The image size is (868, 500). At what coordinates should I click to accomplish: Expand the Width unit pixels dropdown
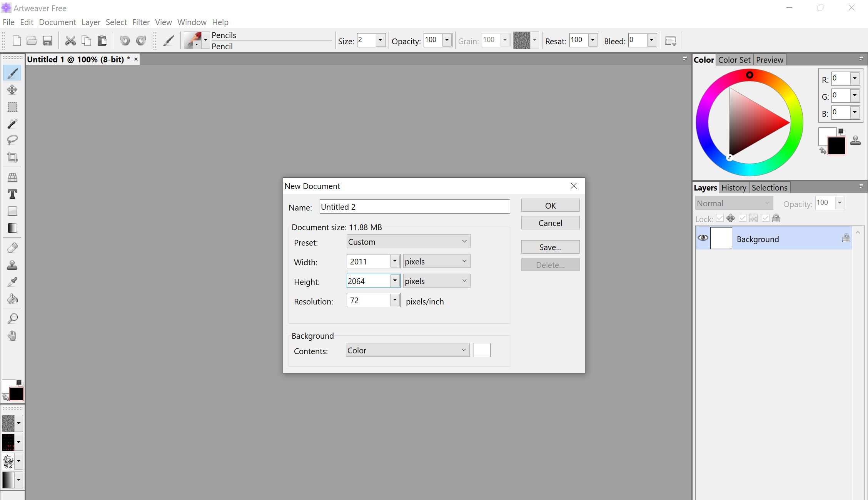pos(464,261)
